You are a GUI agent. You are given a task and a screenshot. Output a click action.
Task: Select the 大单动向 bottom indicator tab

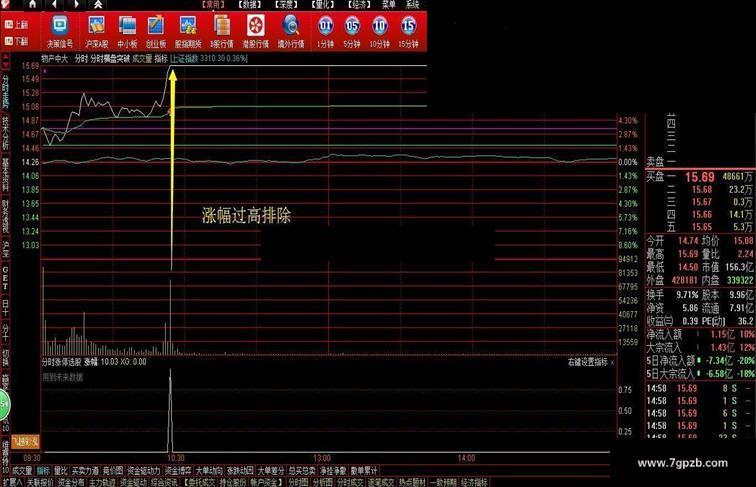pyautogui.click(x=209, y=471)
